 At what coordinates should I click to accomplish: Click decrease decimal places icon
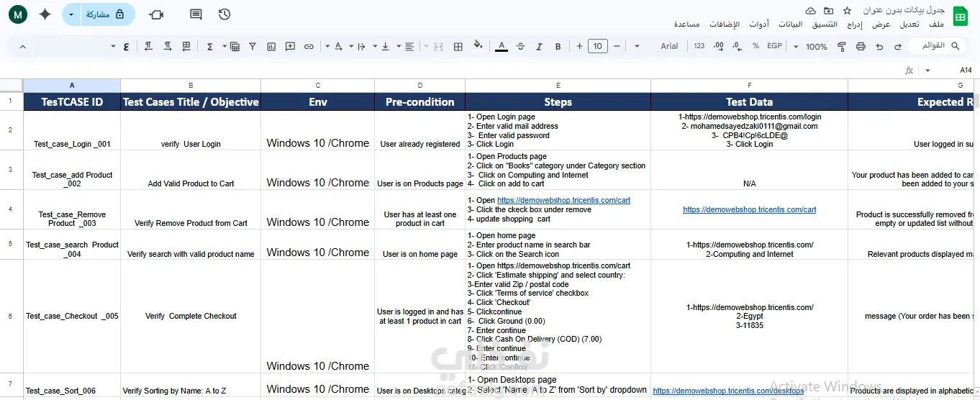[738, 46]
